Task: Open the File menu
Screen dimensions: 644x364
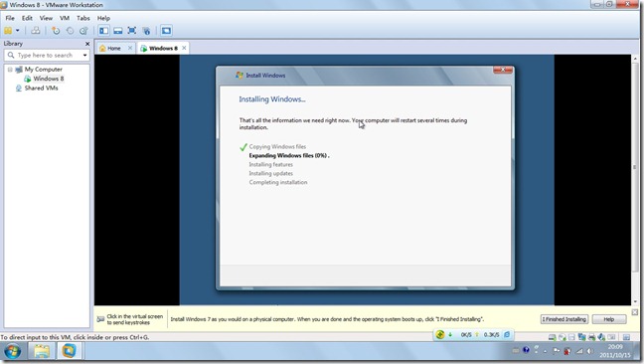Action: 10,18
